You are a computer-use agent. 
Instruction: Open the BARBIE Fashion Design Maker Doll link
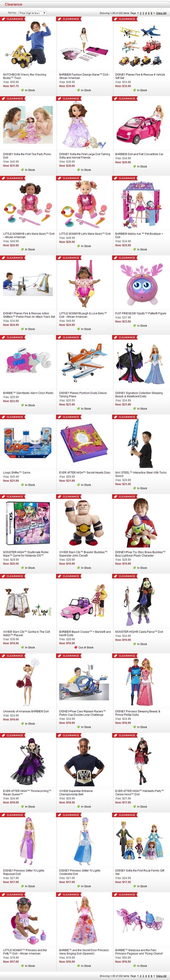84,76
